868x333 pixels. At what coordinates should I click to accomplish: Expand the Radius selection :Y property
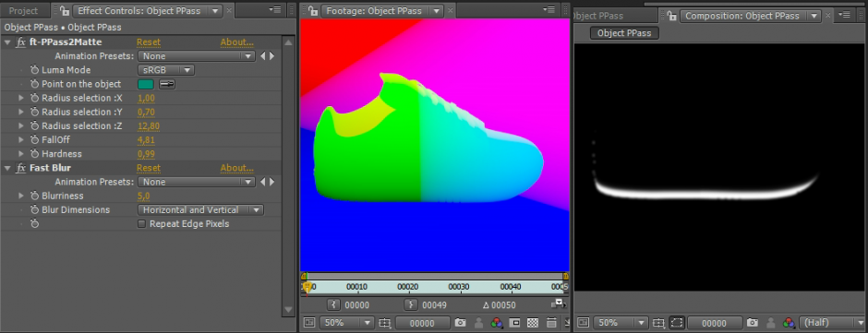[x=21, y=113]
